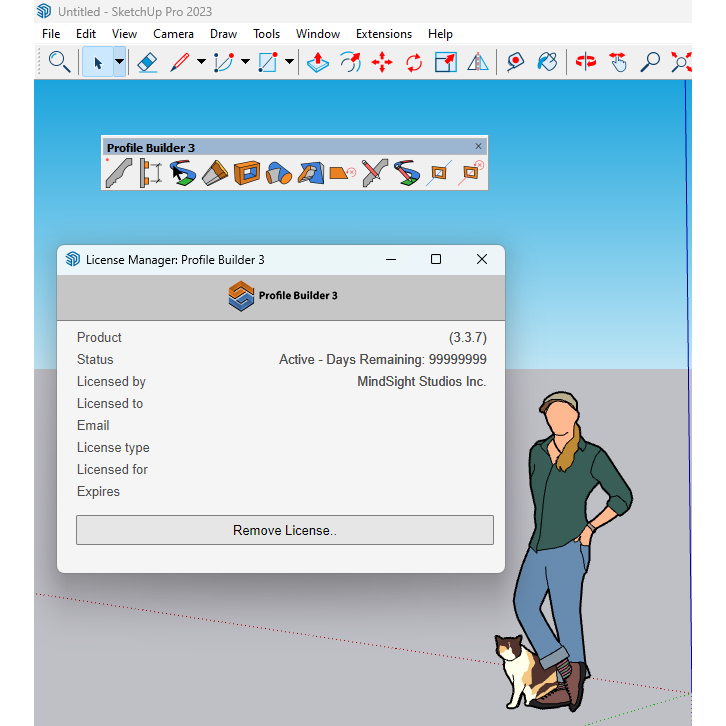This screenshot has width=726, height=726.
Task: Activate the Line pencil tool
Action: coord(180,62)
